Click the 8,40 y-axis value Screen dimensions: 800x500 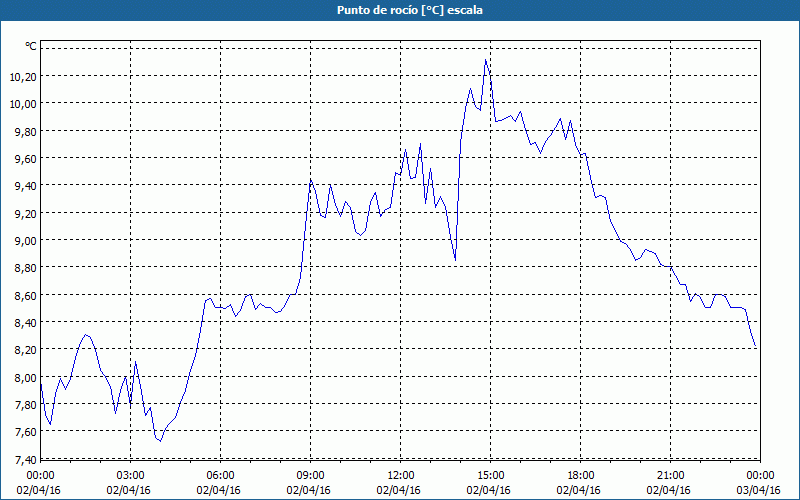(x=26, y=322)
